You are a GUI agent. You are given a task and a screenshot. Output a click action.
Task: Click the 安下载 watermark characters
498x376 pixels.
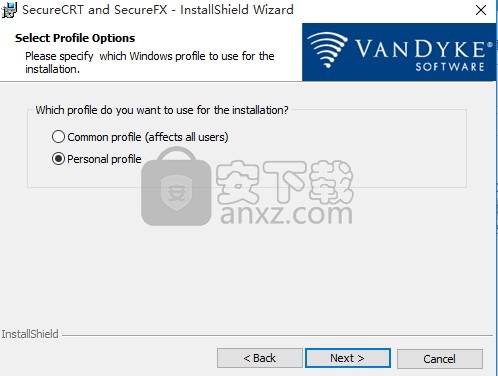(284, 181)
